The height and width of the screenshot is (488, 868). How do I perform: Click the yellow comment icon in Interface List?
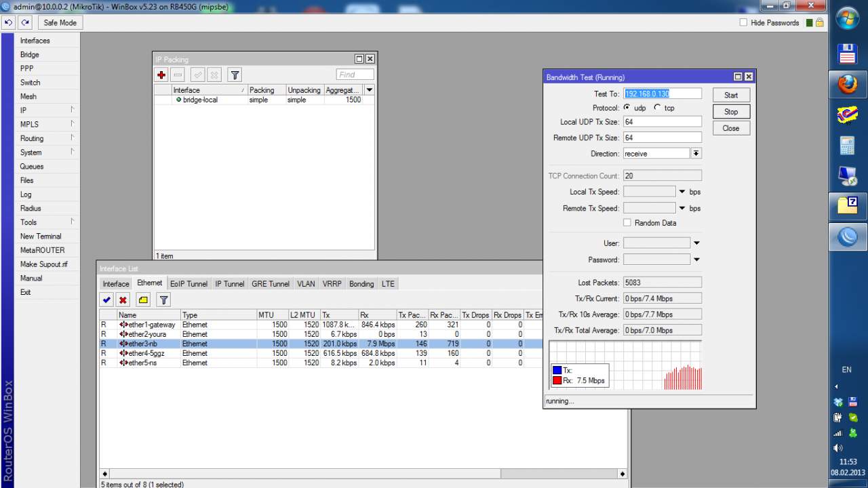click(142, 300)
